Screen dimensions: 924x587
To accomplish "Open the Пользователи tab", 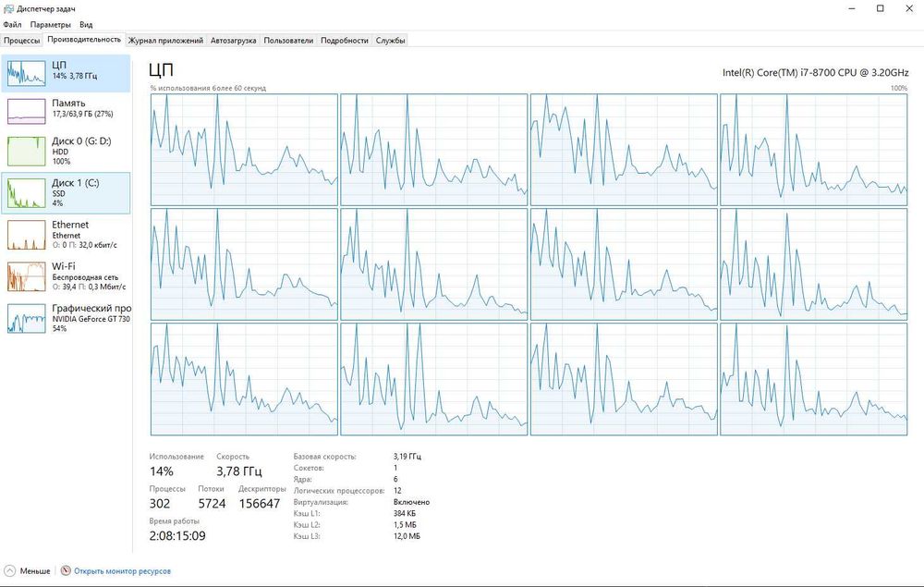I will tap(288, 40).
